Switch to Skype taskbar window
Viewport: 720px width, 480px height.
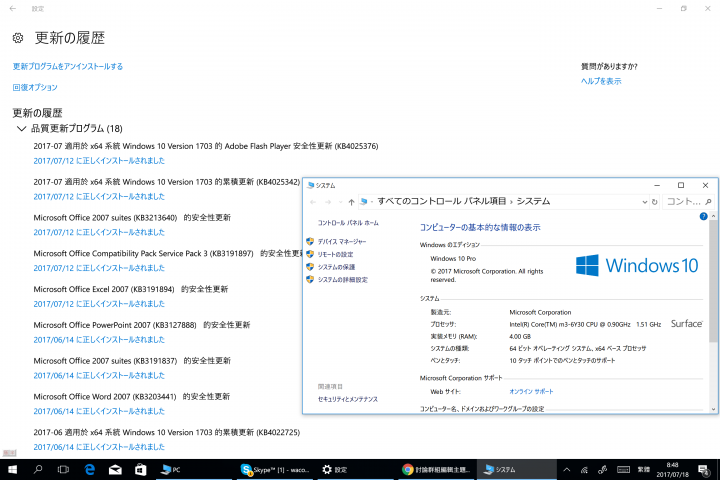276,469
